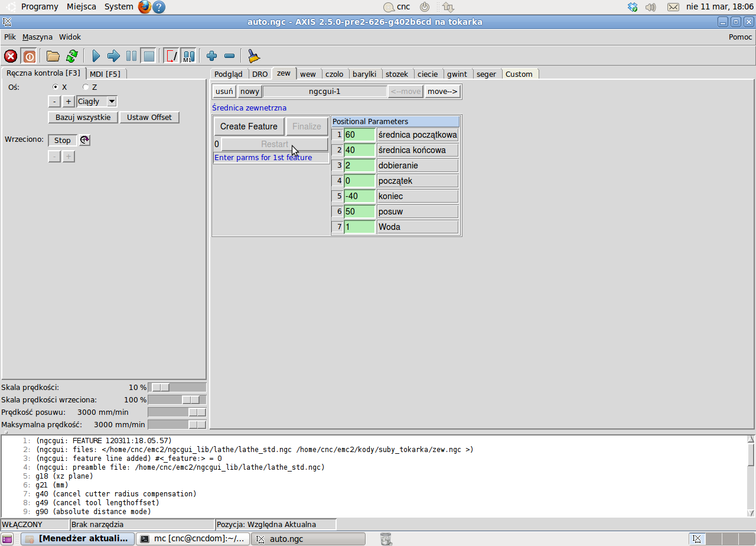
Task: Toggle the emergency stop (E-Stop) icon
Action: [11, 56]
